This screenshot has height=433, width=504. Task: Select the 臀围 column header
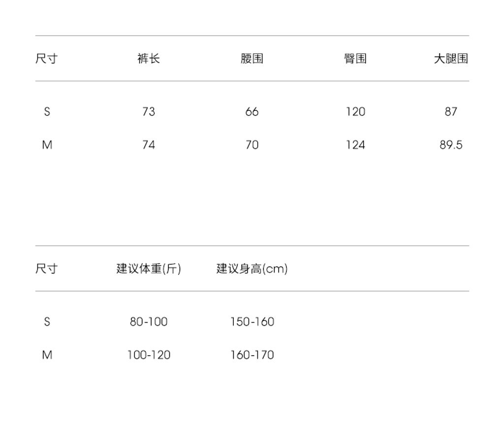tap(355, 59)
